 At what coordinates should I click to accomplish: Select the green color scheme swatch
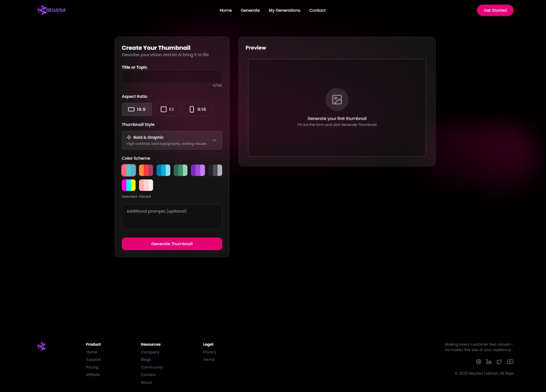click(181, 170)
